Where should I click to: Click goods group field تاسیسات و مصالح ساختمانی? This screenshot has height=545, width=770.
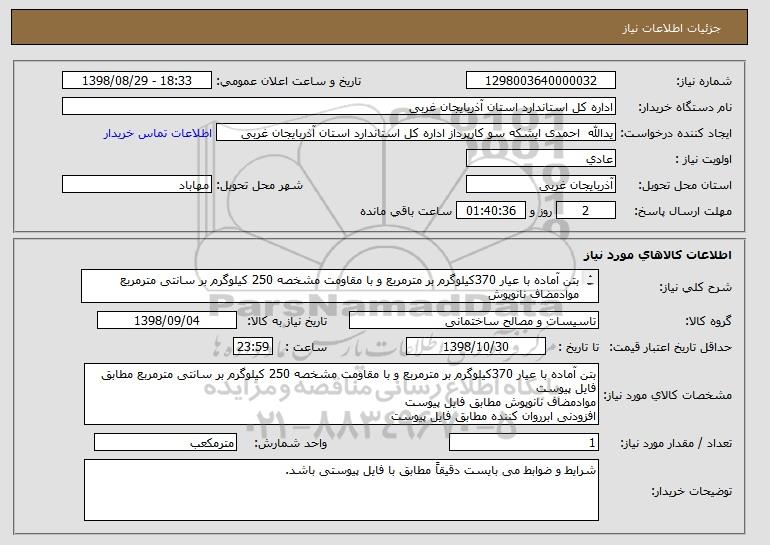[474, 321]
